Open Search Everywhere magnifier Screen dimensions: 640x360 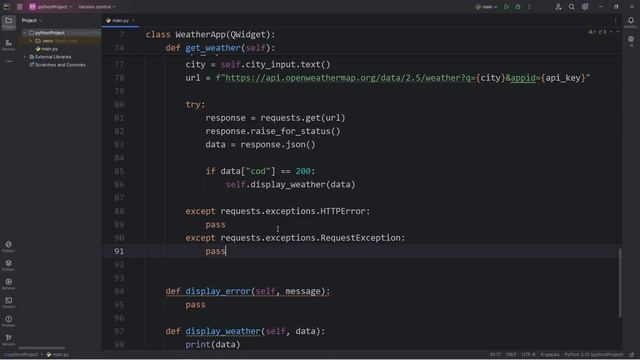tap(572, 7)
